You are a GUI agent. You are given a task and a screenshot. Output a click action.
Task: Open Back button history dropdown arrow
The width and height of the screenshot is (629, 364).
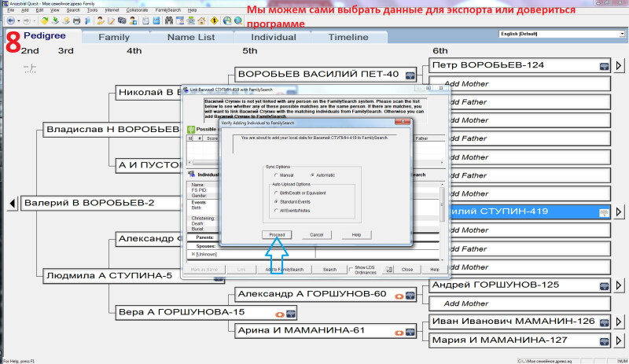(x=19, y=21)
